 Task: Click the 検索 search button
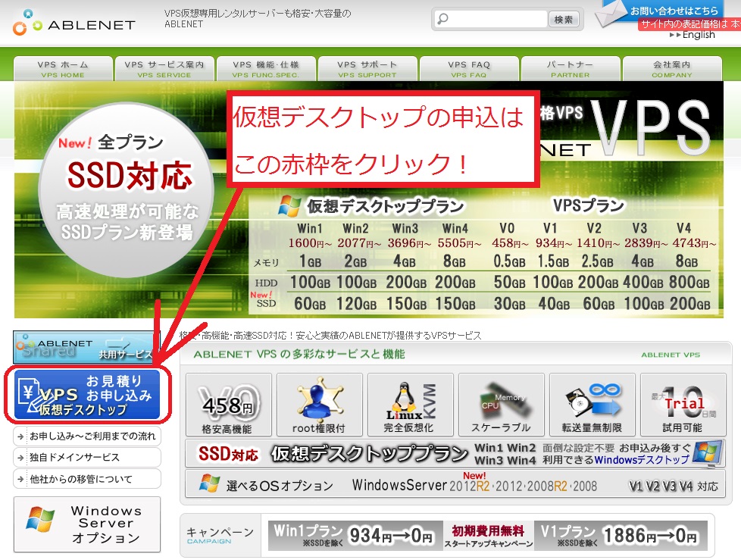(563, 20)
